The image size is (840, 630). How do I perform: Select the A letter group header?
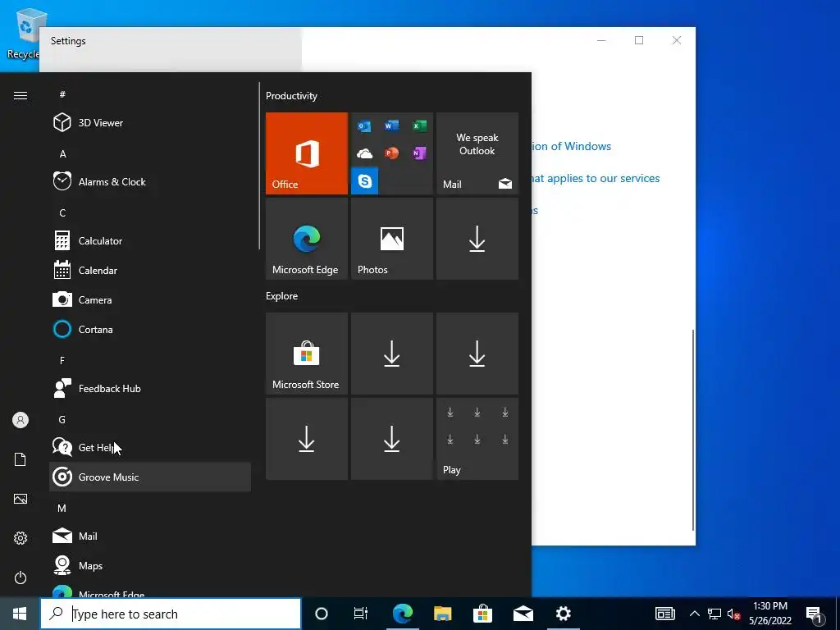[62, 153]
